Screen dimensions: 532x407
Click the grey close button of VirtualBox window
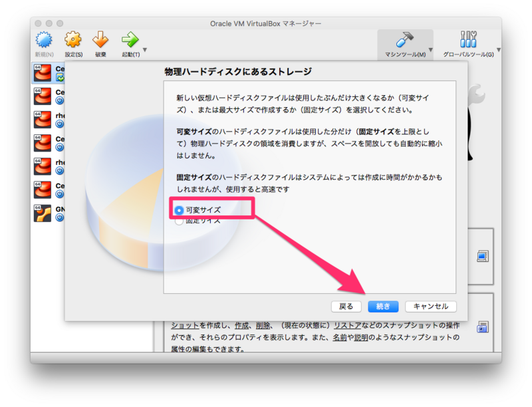[x=39, y=23]
